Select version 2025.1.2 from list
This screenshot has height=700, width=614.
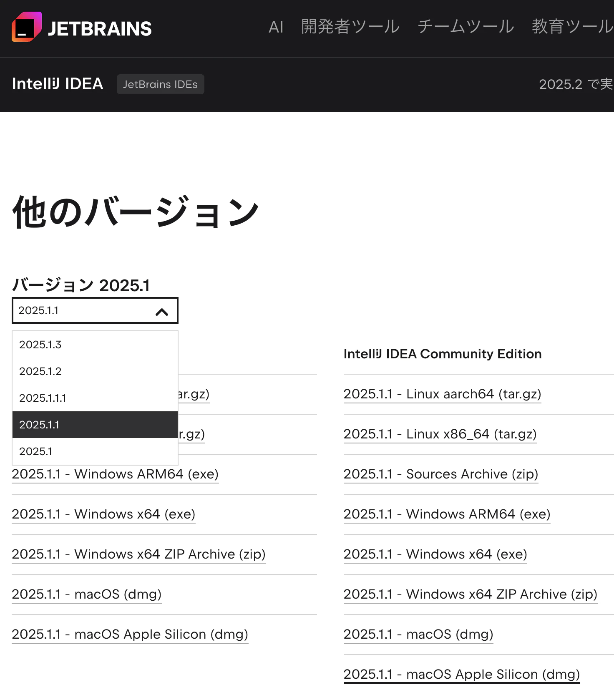click(95, 371)
